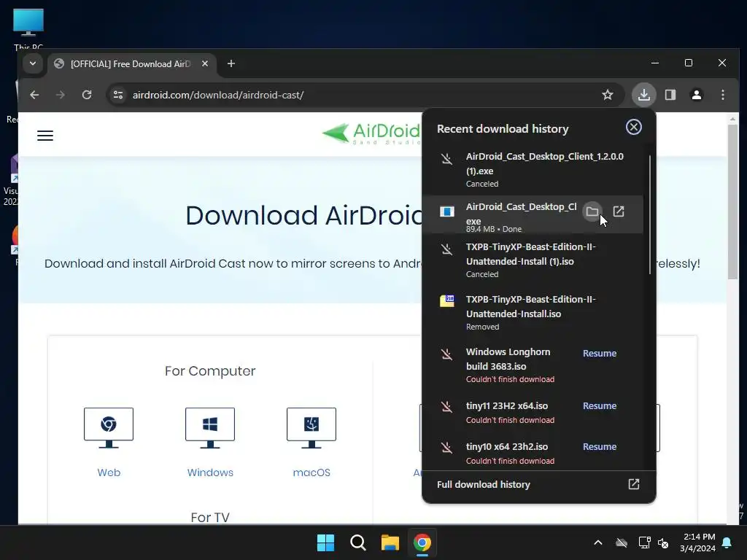Click the network tray icon
The height and width of the screenshot is (560, 747).
tap(644, 542)
